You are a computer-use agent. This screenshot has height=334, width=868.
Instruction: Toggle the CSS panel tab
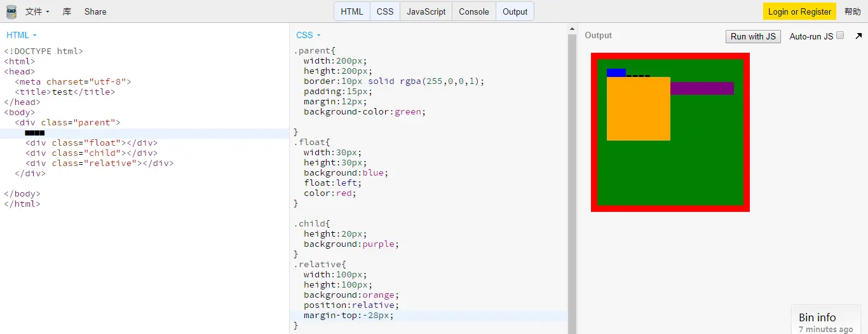385,11
